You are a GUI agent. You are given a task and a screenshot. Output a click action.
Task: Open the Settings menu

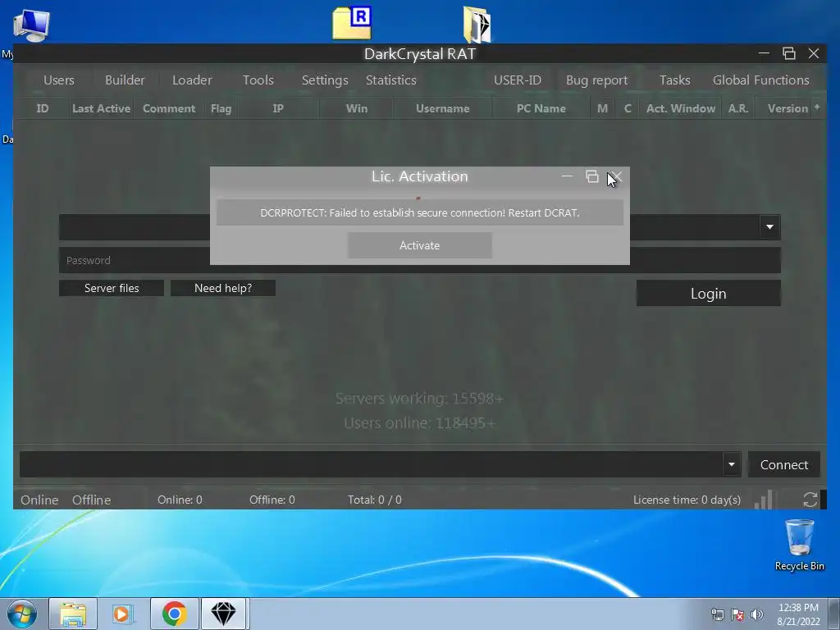(x=325, y=80)
